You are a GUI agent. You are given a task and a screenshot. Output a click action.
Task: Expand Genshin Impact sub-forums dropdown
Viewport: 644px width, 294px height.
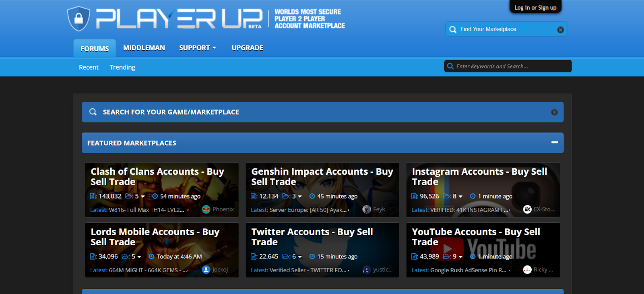pos(300,197)
